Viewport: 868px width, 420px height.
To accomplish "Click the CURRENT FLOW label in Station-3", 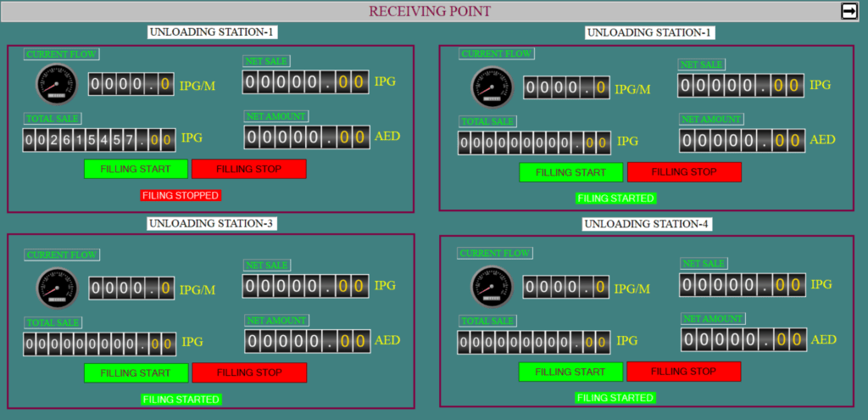I will [x=61, y=255].
